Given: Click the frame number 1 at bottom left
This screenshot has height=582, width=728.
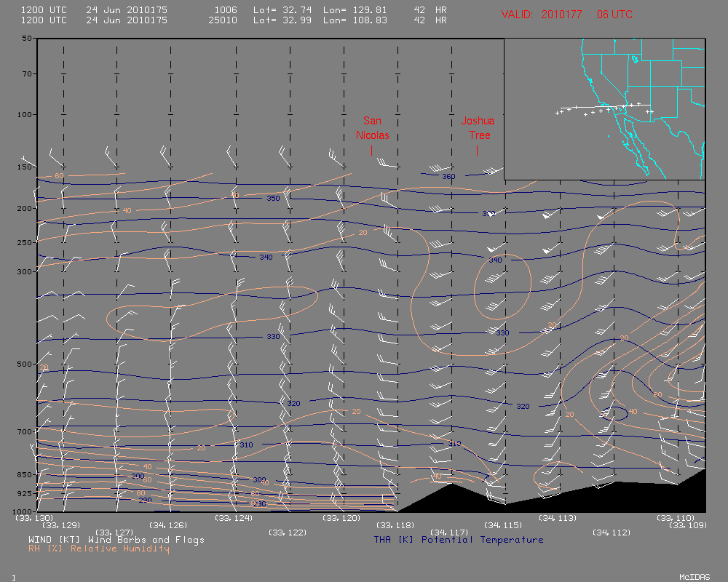Looking at the screenshot, I should tap(14, 578).
